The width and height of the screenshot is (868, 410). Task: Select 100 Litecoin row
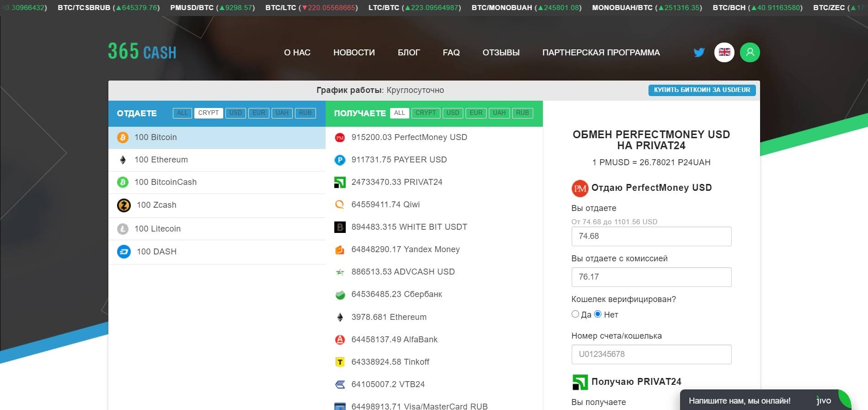[x=217, y=229]
